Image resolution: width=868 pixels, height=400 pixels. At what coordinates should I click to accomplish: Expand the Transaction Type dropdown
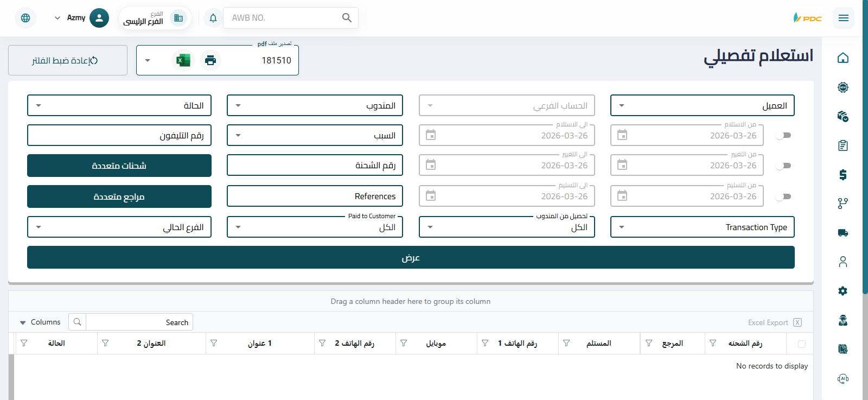[702, 227]
